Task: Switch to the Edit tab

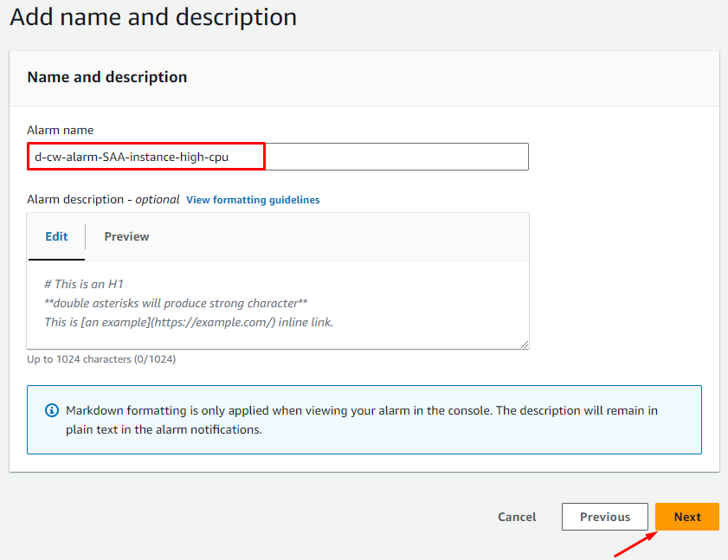Action: click(x=56, y=236)
